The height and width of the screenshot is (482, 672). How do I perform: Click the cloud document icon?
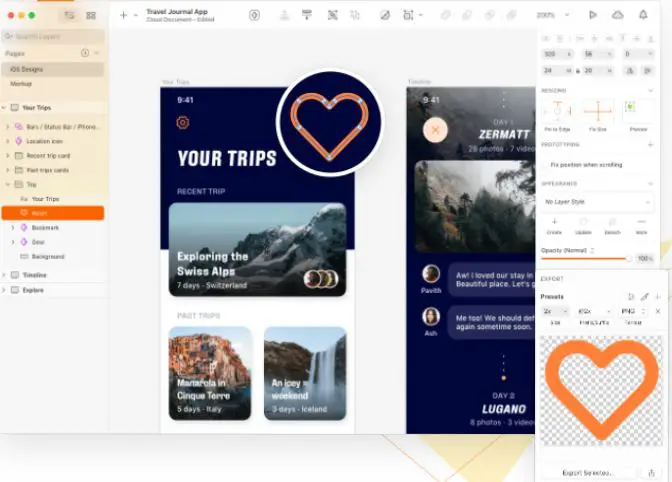point(617,15)
